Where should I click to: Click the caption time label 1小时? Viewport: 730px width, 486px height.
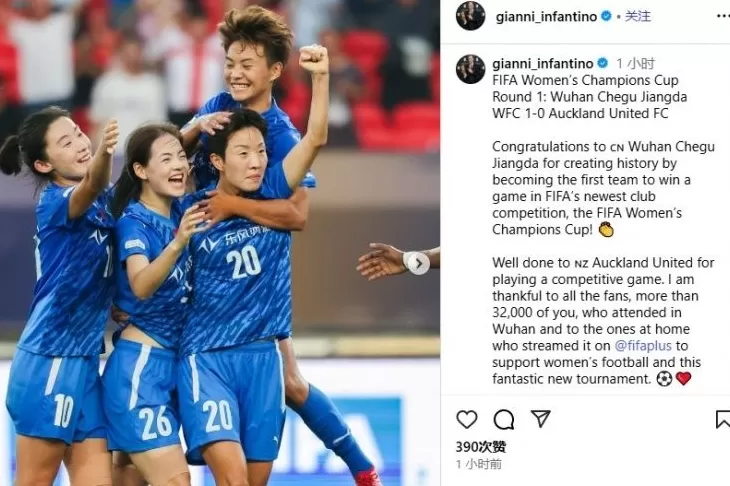(x=636, y=63)
